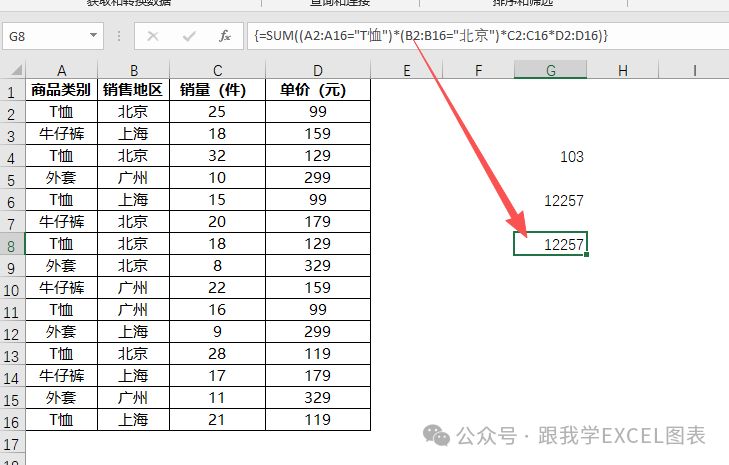
Task: Click cell A5 外套
Action: pos(61,178)
